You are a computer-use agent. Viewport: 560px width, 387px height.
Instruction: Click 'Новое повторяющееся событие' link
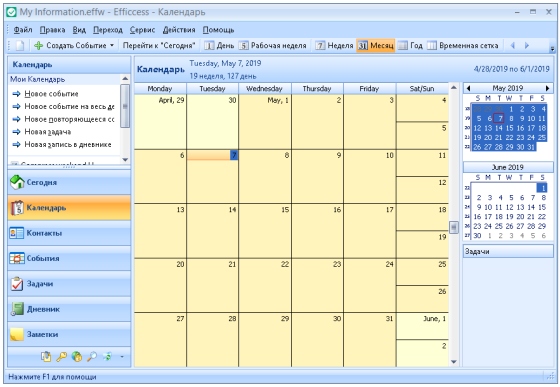[69, 119]
